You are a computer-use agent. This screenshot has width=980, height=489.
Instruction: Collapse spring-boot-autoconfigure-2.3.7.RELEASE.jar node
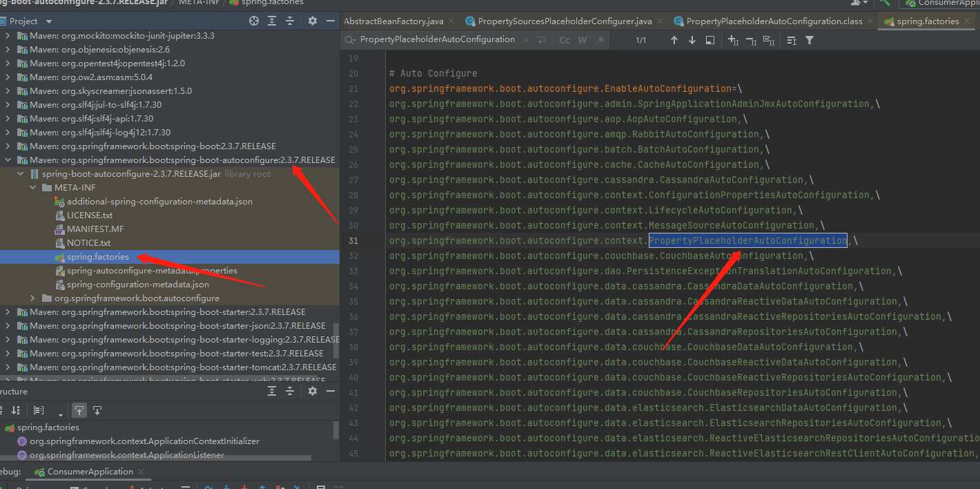tap(21, 173)
